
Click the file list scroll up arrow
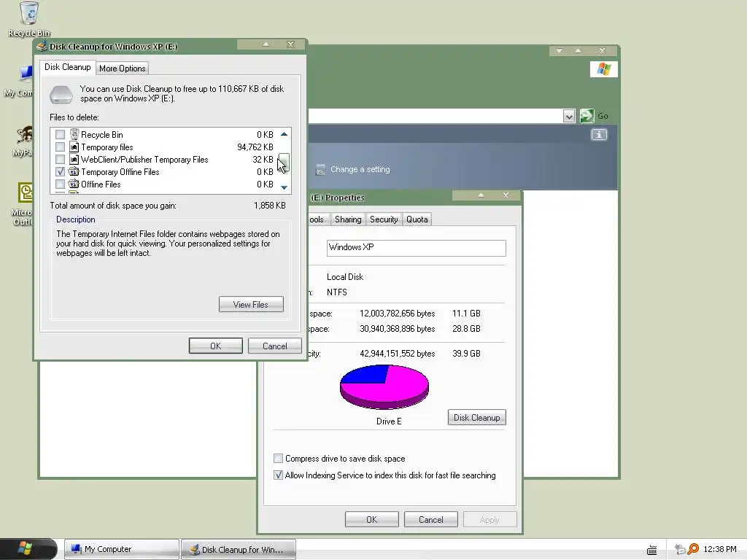284,134
